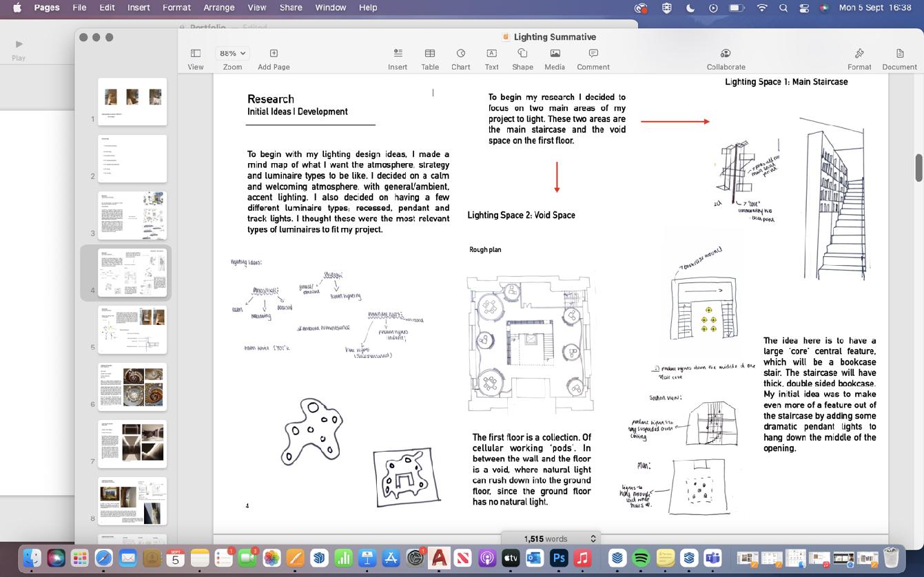Add a Comment
The height and width of the screenshot is (577, 924).
tap(593, 59)
